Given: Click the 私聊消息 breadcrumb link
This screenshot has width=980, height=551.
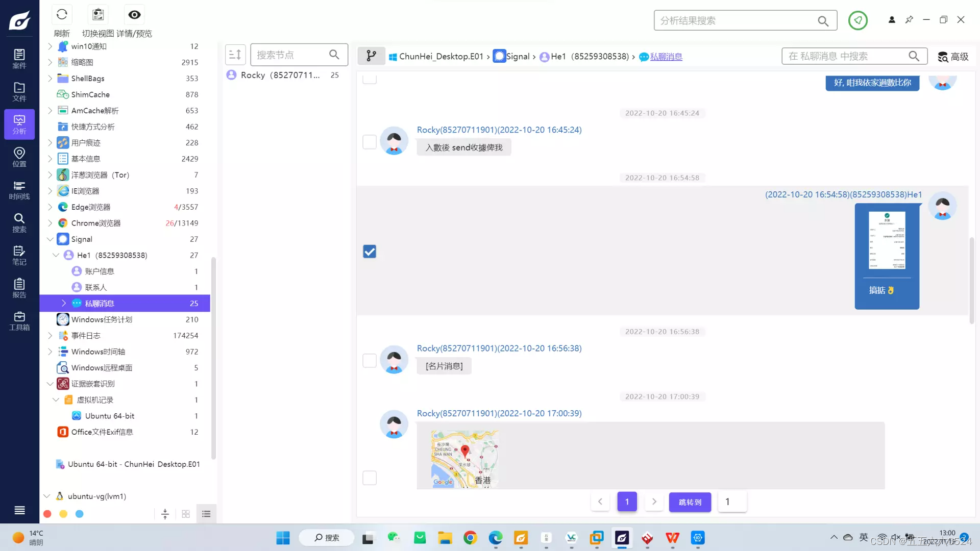Looking at the screenshot, I should [666, 57].
